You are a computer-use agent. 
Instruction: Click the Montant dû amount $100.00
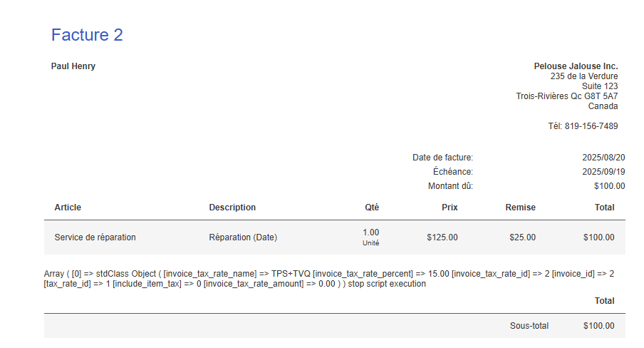coord(610,186)
